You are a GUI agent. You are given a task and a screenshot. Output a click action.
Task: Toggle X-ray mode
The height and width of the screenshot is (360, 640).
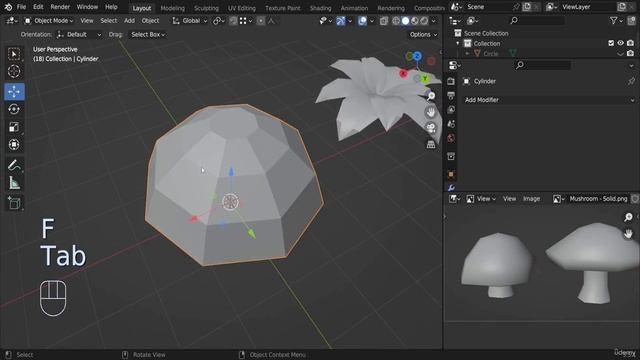tap(384, 21)
